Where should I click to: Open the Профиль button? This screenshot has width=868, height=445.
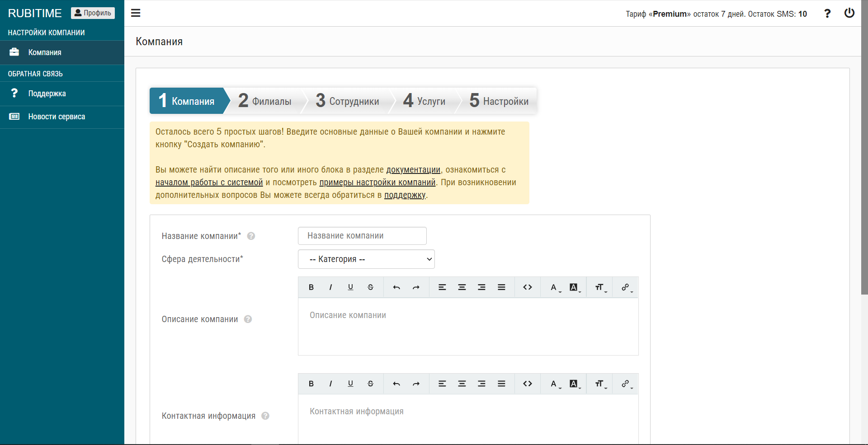coord(93,13)
